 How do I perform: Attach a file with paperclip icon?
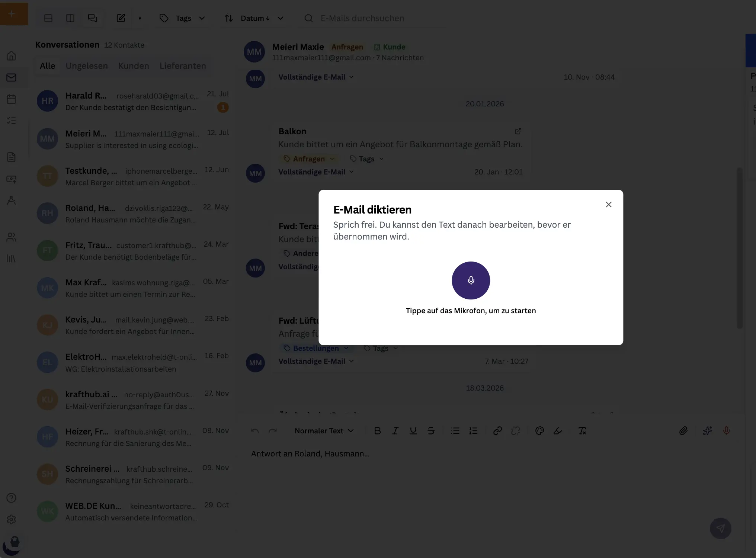pyautogui.click(x=683, y=431)
